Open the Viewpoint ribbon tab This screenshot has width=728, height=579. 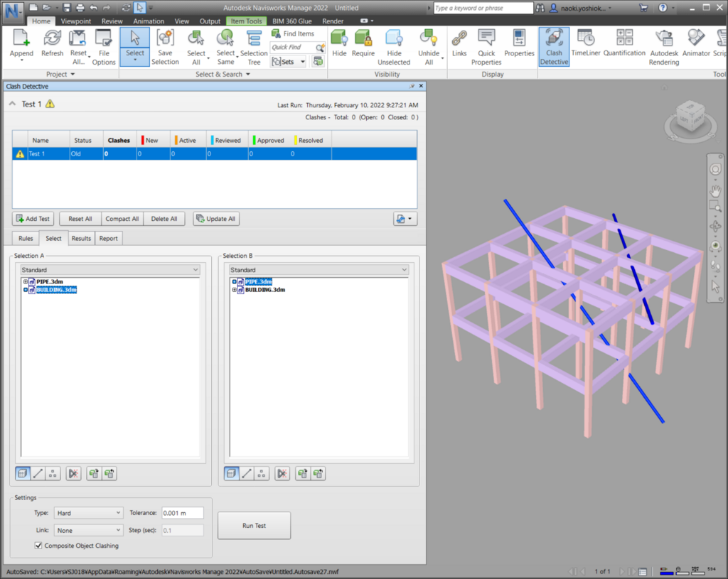pos(75,21)
